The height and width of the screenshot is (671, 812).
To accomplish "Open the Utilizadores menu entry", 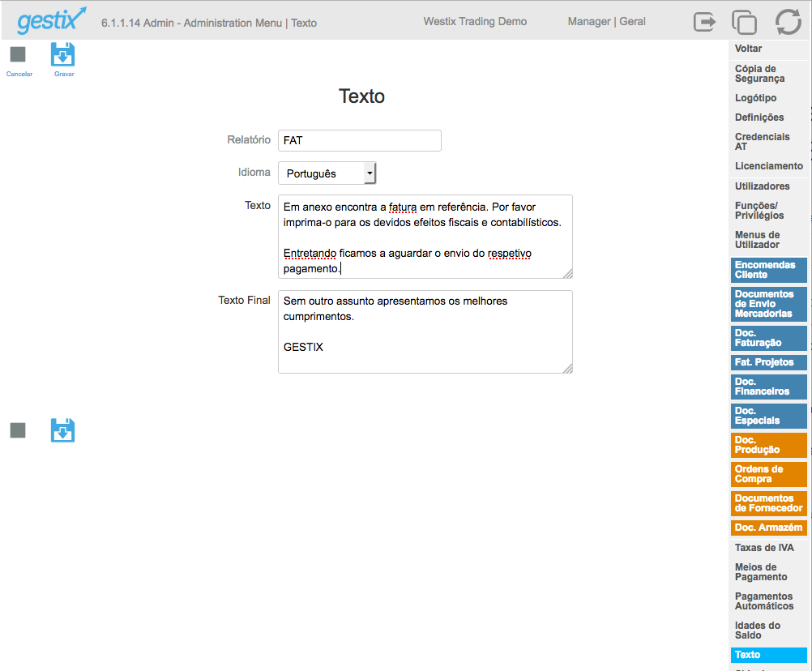I will point(762,186).
